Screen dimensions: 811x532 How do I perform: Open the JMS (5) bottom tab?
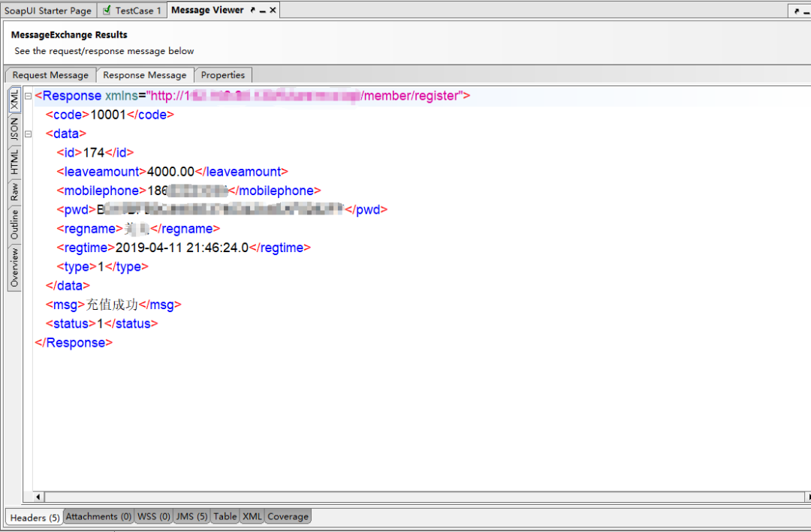tap(191, 516)
